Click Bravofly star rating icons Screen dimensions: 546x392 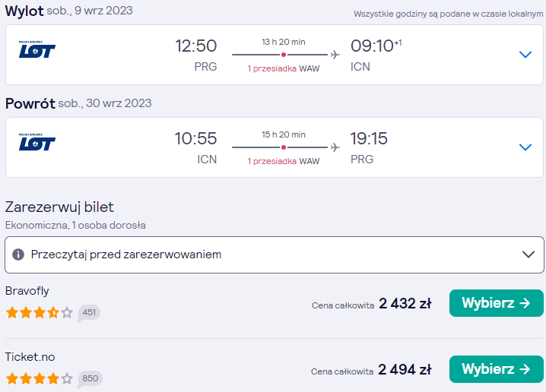40,312
